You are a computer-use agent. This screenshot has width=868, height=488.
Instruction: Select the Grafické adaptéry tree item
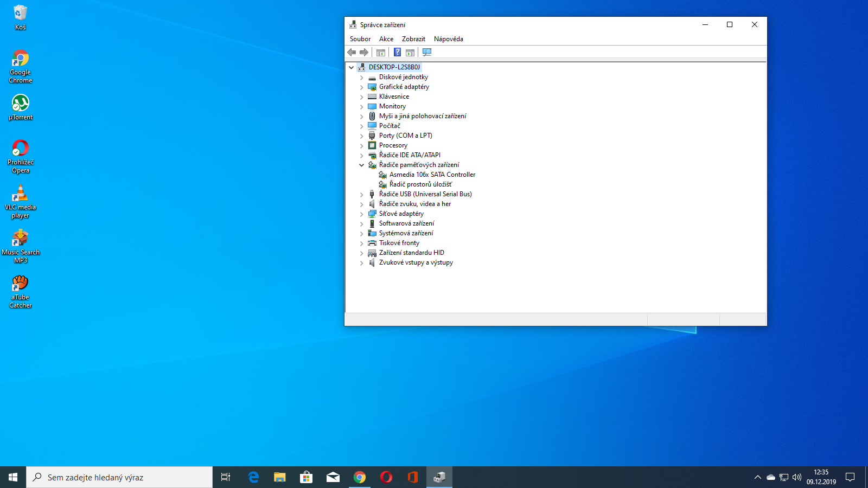404,87
